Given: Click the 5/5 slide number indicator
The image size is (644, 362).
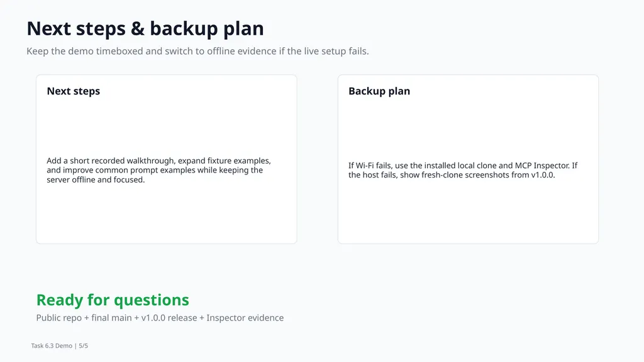Looking at the screenshot, I should [x=84, y=346].
